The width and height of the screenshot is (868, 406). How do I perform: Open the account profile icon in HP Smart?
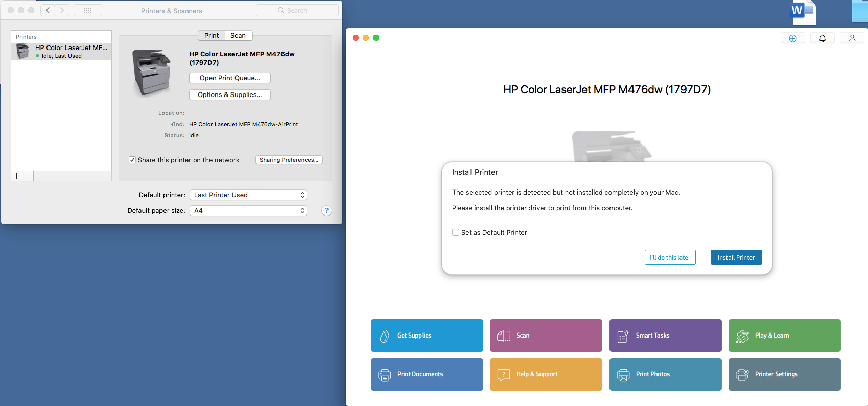click(852, 38)
